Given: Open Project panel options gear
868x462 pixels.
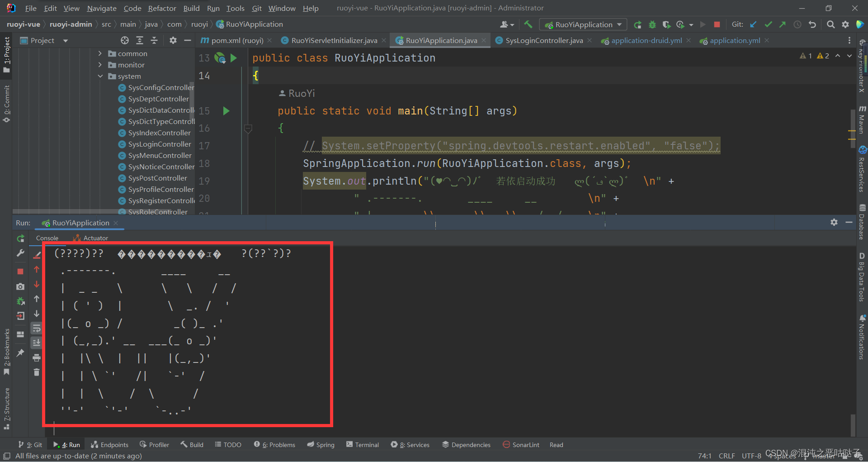Looking at the screenshot, I should [173, 40].
